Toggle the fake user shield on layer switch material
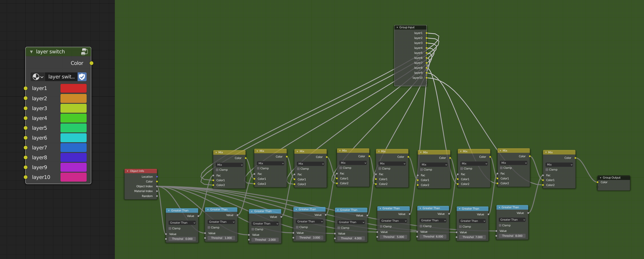 coord(82,77)
